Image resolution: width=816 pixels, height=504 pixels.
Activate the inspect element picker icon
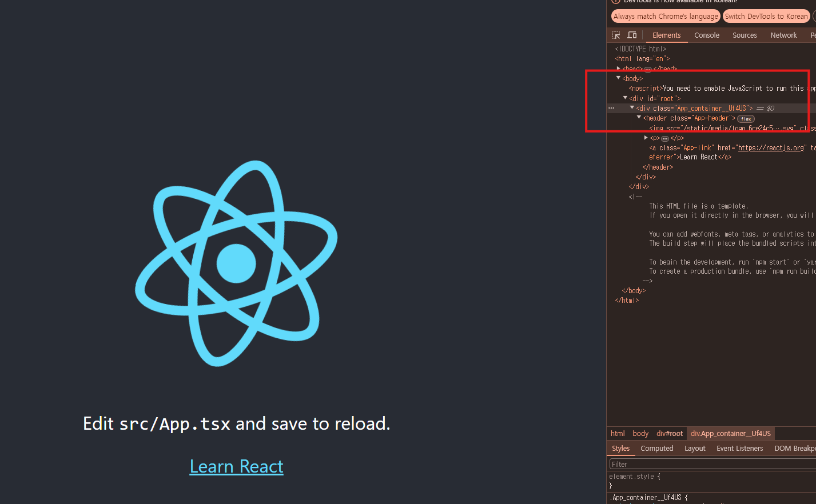616,35
